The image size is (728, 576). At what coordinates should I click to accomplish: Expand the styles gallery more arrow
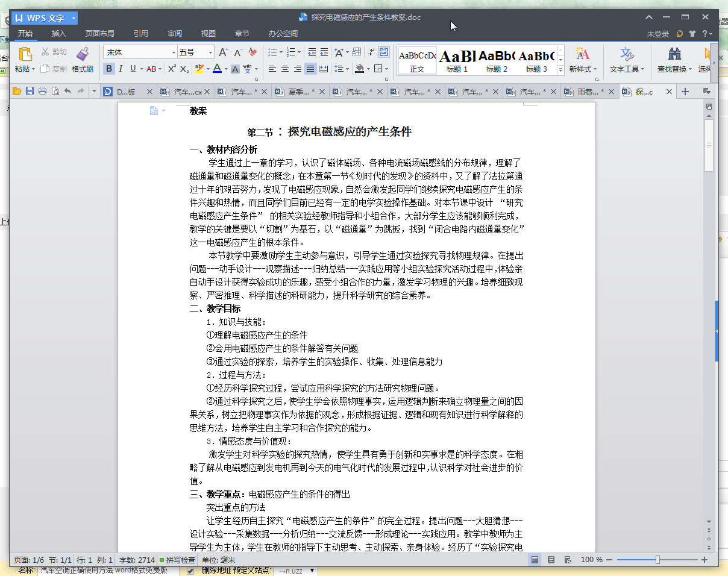click(560, 70)
